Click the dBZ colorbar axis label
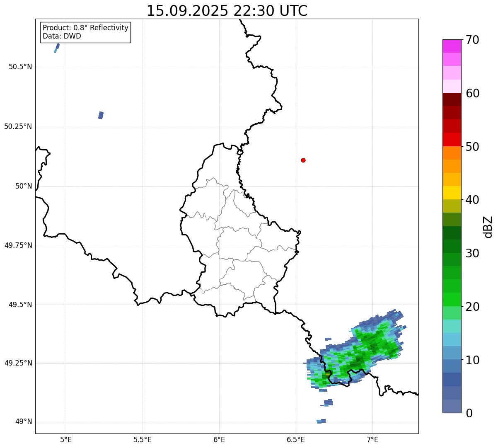Screen dimensions: 498x448 click(488, 227)
